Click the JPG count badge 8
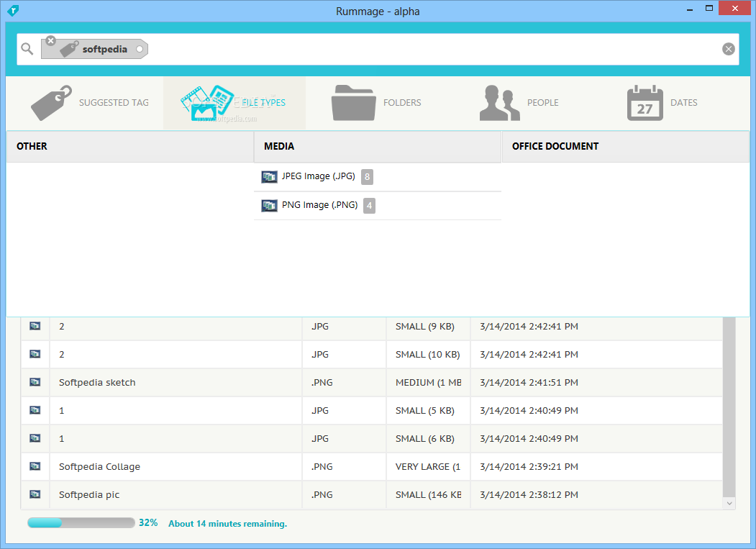Viewport: 756px width, 549px height. tap(367, 177)
